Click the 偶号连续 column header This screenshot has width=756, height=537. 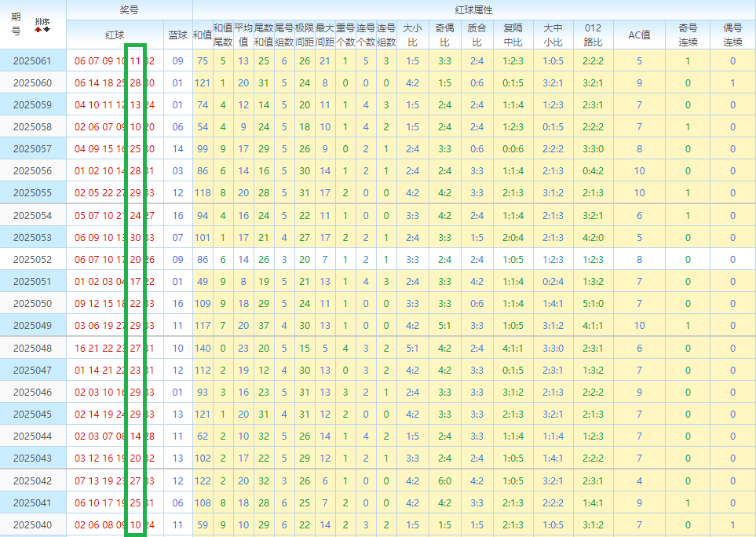pyautogui.click(x=732, y=35)
